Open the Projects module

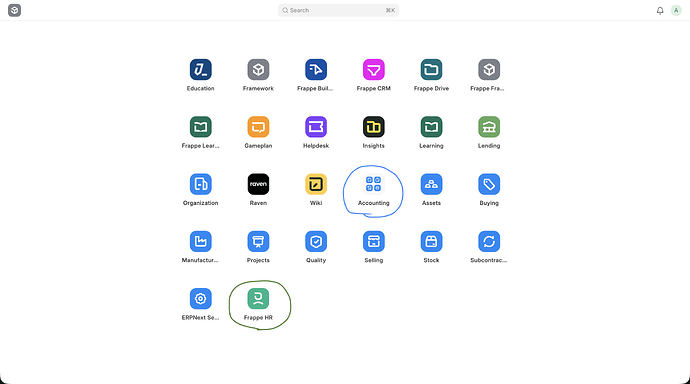pyautogui.click(x=258, y=241)
